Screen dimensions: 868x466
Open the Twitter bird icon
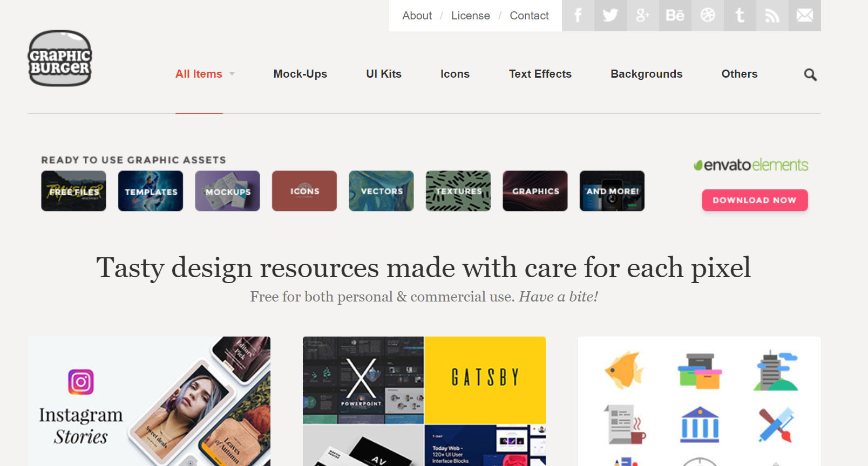[x=611, y=16]
